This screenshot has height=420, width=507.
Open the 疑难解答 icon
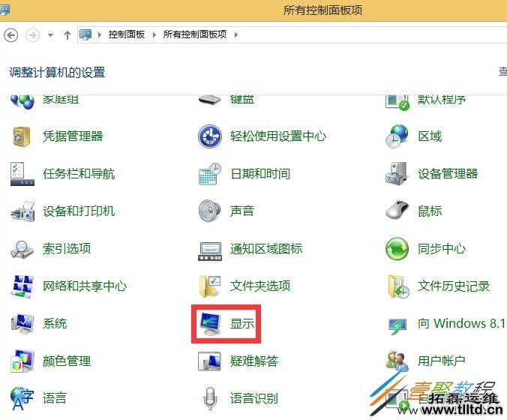(209, 361)
